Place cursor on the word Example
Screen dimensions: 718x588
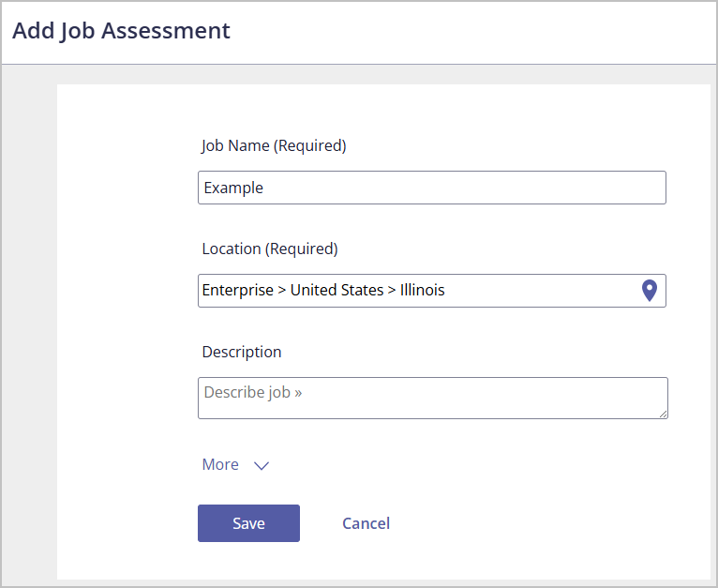(x=233, y=188)
